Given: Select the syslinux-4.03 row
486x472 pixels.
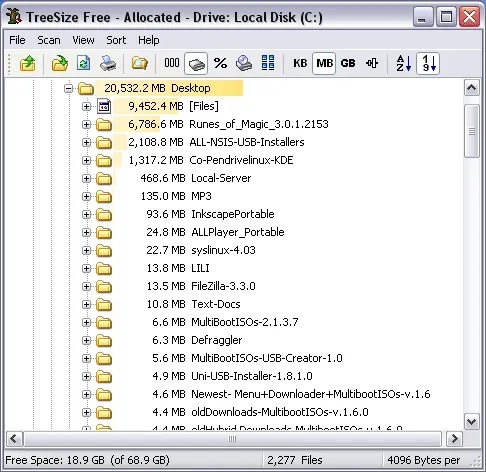Looking at the screenshot, I should coord(201,250).
